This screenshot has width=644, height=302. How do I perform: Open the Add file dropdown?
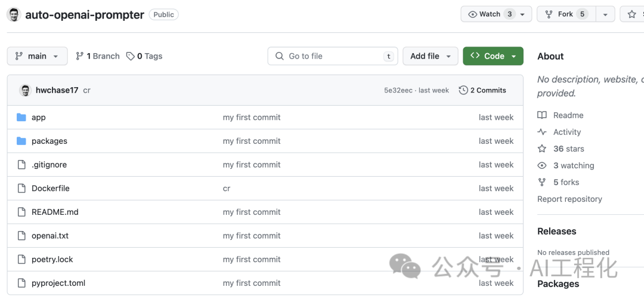[430, 56]
